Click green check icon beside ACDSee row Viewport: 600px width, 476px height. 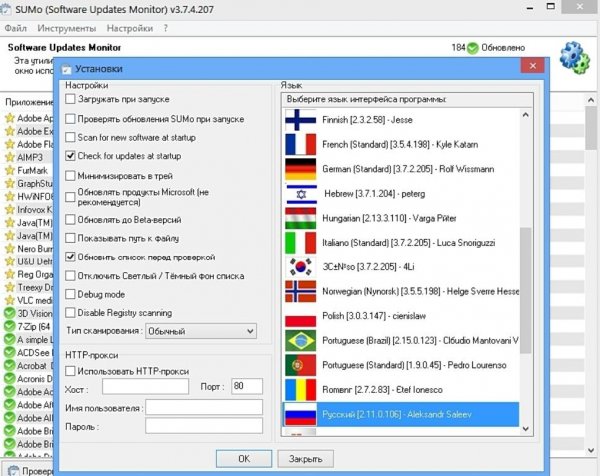pos(9,352)
